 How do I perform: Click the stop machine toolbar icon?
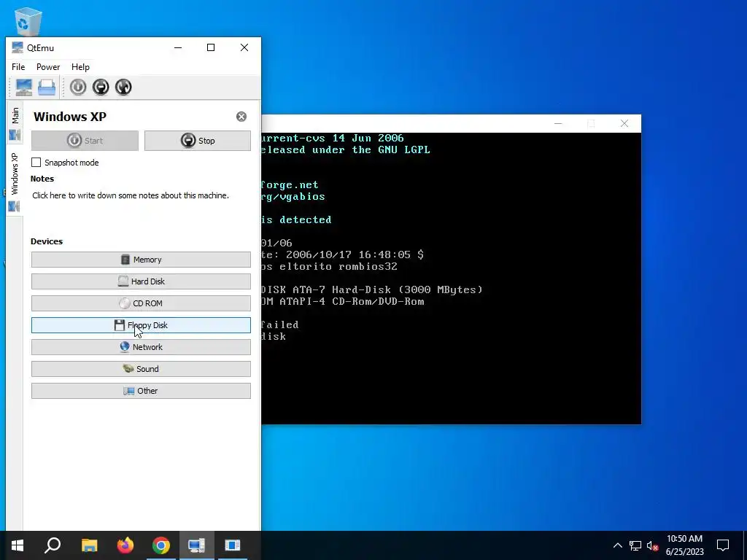[101, 87]
